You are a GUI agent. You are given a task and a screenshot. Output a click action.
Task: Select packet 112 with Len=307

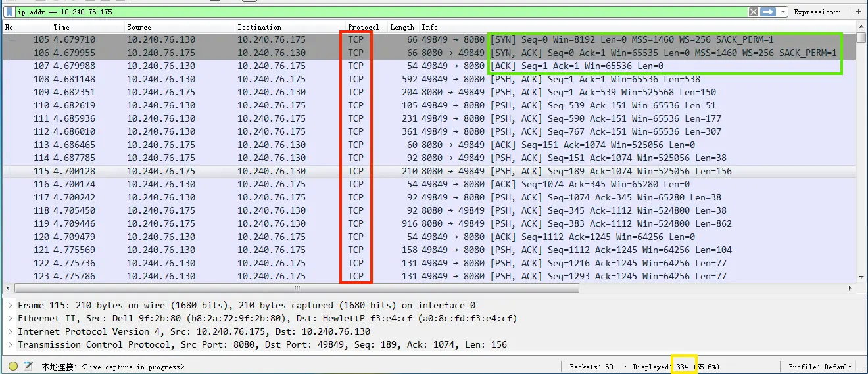click(429, 131)
